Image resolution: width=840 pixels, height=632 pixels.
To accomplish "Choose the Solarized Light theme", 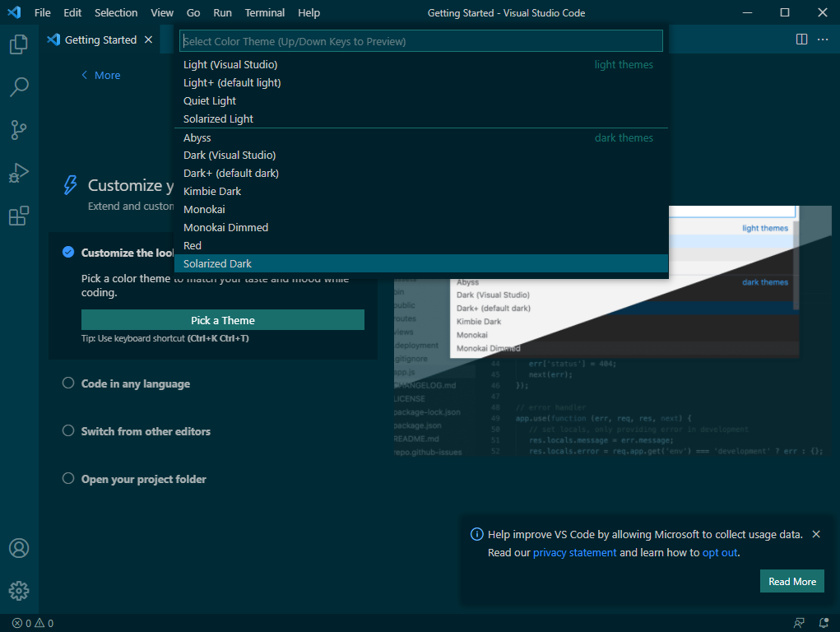I will [421, 119].
